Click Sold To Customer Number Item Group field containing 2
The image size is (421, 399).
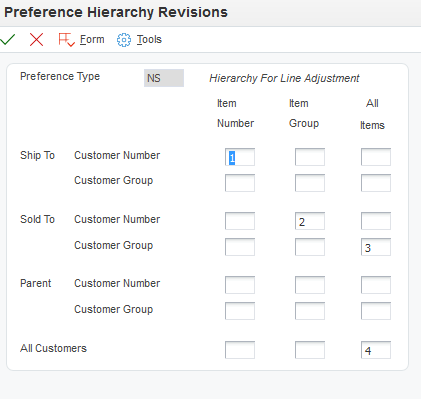coord(310,221)
